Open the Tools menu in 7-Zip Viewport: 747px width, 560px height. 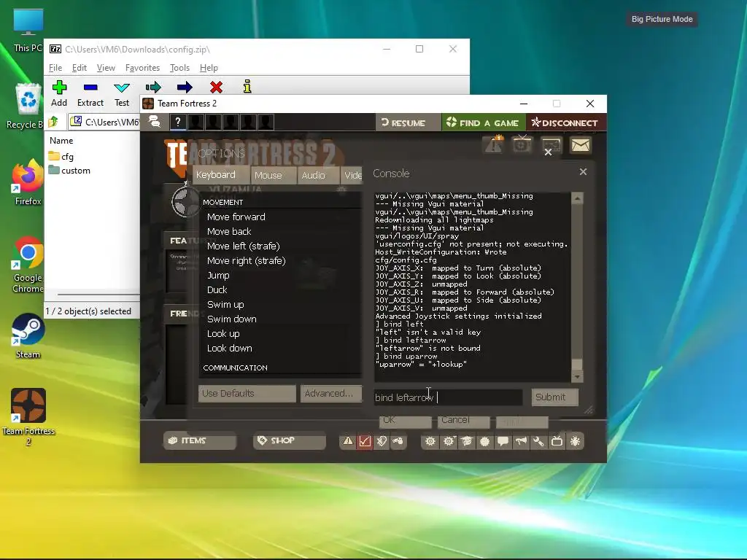click(x=179, y=68)
